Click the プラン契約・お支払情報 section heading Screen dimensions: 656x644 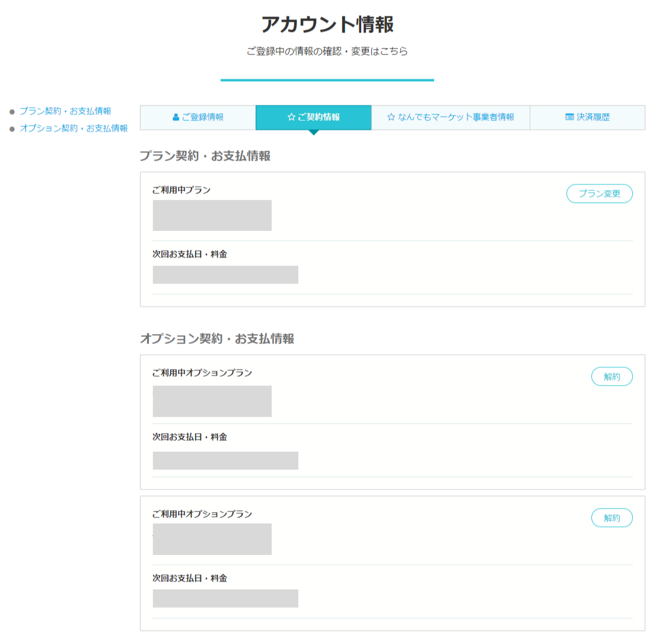(205, 156)
